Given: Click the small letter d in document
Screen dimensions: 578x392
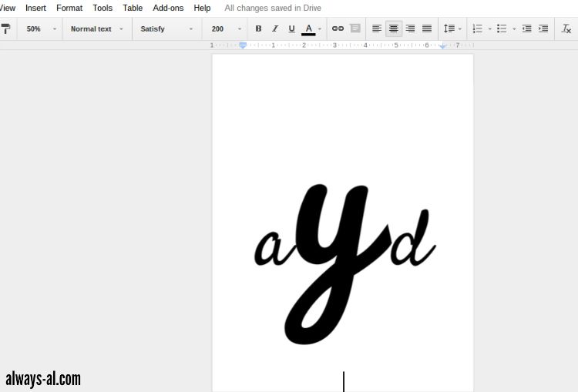Looking at the screenshot, I should pos(413,238).
